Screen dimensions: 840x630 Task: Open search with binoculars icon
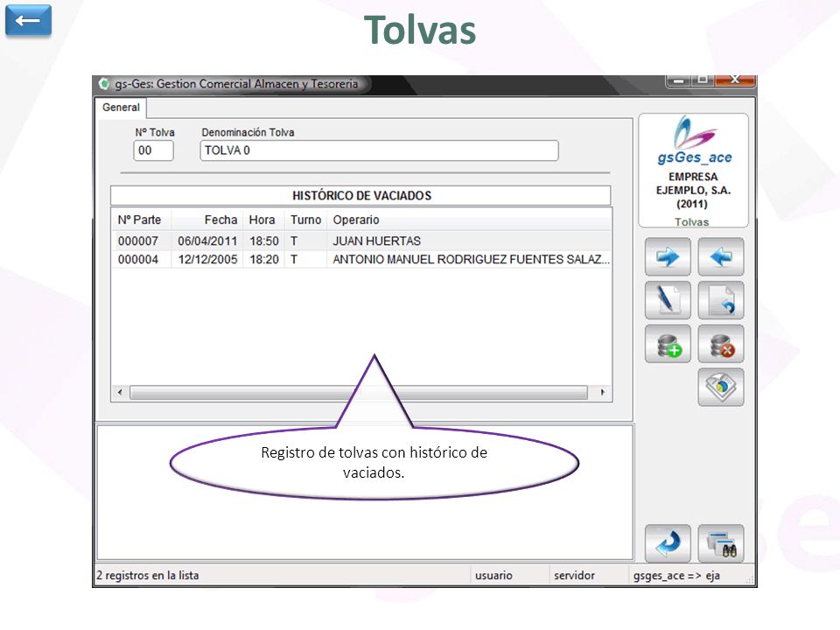(x=720, y=543)
